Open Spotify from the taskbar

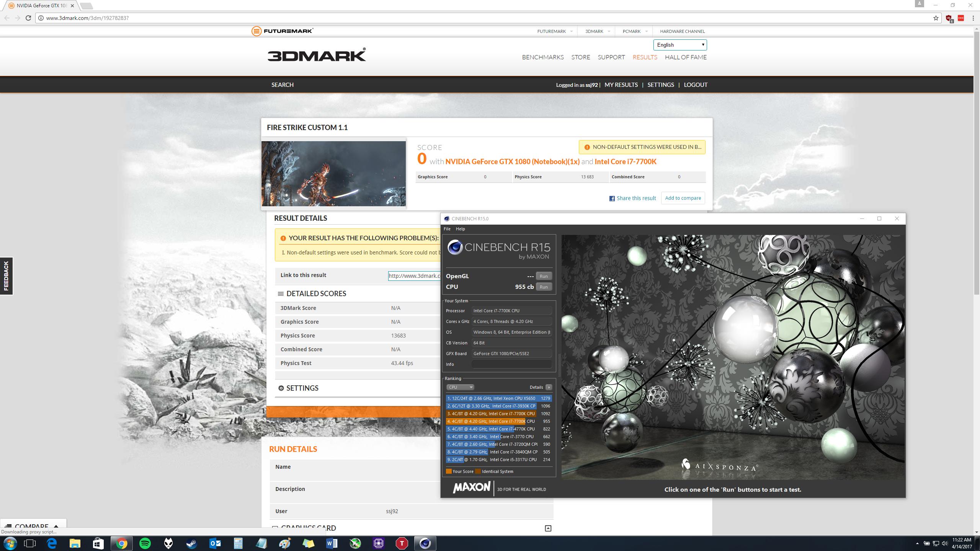145,543
